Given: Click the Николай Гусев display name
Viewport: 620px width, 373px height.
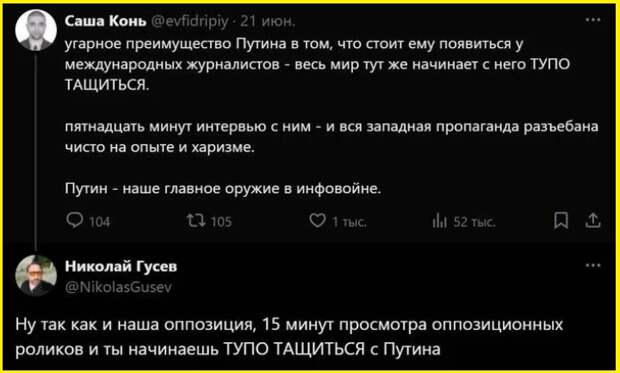Looking at the screenshot, I should (121, 267).
